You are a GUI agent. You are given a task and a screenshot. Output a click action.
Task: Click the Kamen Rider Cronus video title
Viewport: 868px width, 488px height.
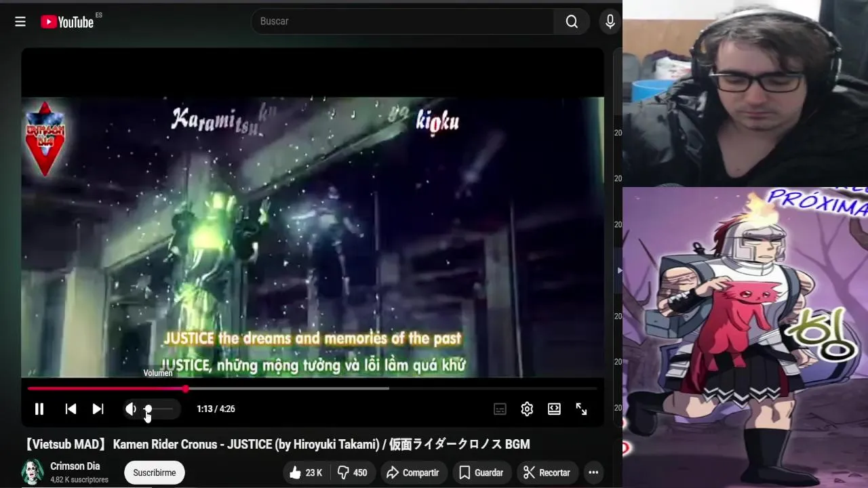point(276,444)
